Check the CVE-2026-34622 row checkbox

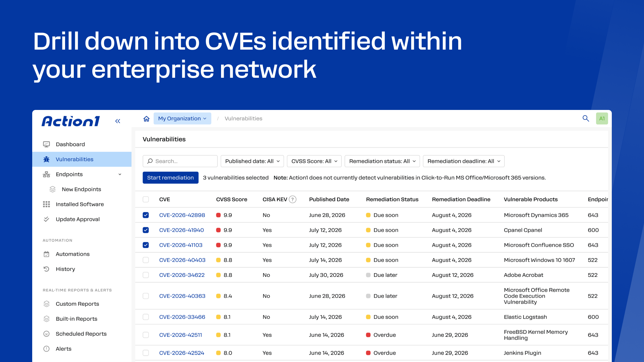146,275
